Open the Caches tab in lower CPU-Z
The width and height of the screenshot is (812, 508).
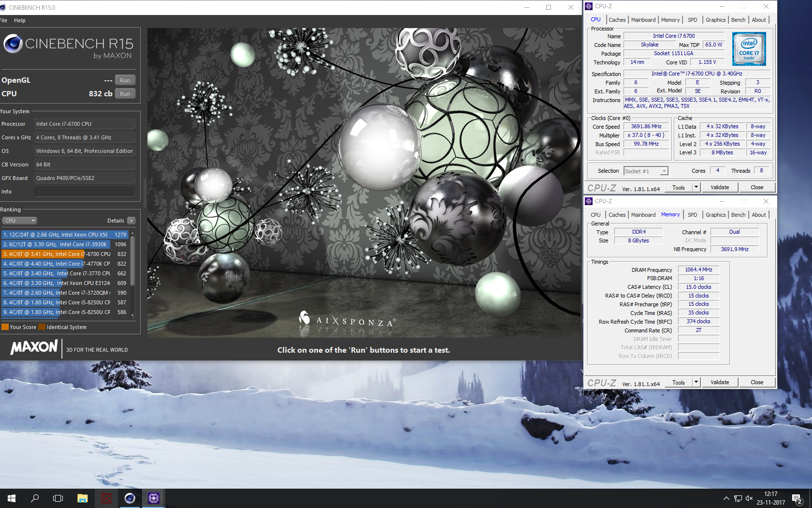click(617, 215)
